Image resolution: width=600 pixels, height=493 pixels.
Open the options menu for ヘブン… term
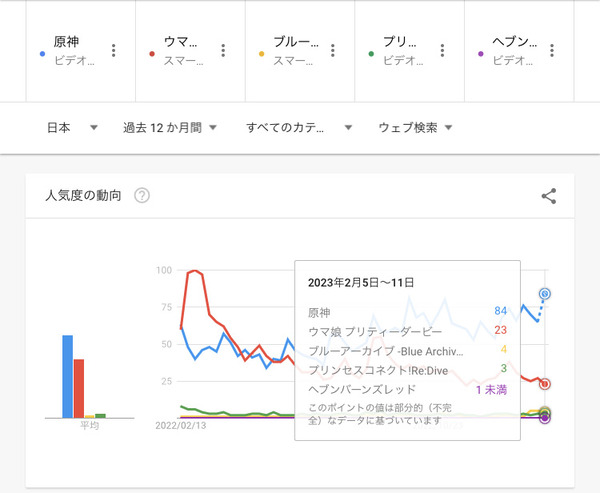(552, 51)
